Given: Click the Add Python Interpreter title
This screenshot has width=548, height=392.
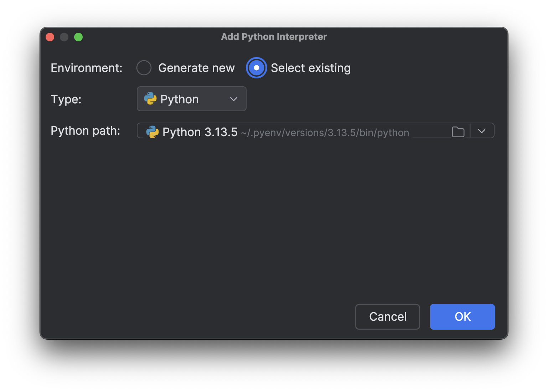Looking at the screenshot, I should click(274, 37).
